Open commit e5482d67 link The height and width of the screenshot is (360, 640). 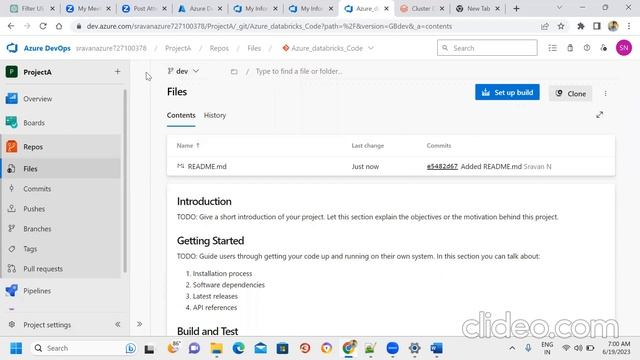[442, 167]
